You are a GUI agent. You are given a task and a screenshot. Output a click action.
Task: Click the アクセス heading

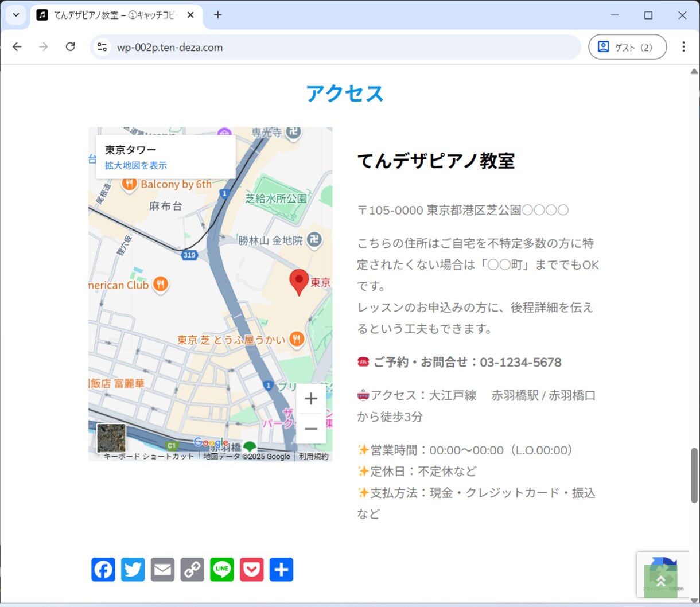point(345,93)
